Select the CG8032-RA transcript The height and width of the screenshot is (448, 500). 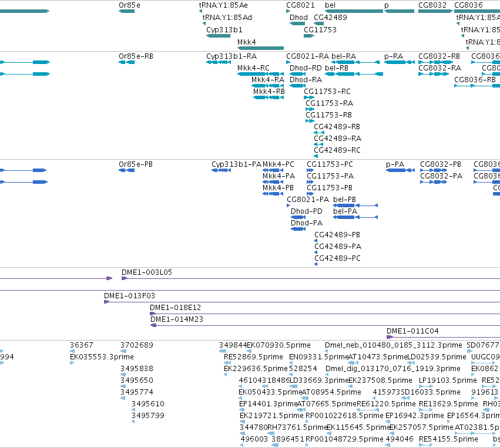click(x=434, y=74)
